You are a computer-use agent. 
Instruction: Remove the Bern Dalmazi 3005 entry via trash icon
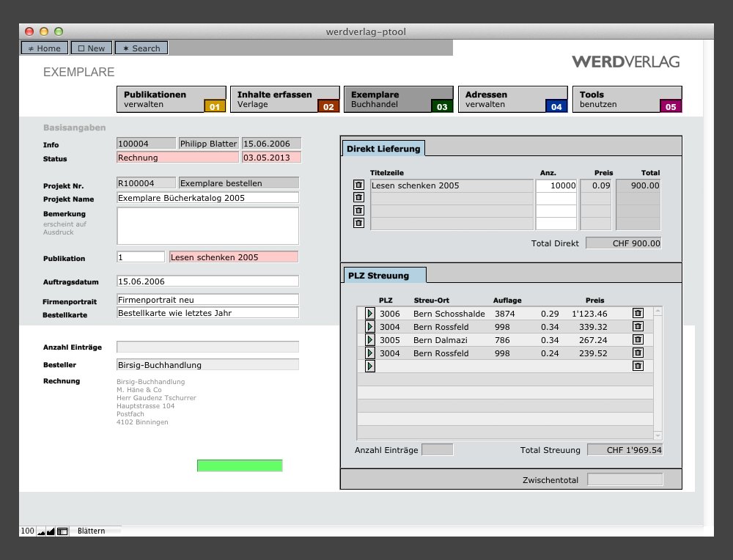tap(638, 339)
